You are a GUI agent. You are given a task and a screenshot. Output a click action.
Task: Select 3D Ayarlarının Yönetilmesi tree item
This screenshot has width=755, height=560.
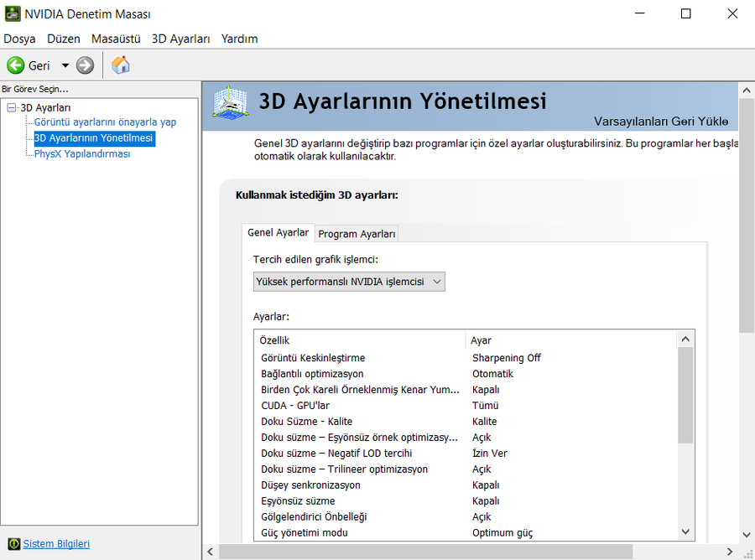pos(94,138)
